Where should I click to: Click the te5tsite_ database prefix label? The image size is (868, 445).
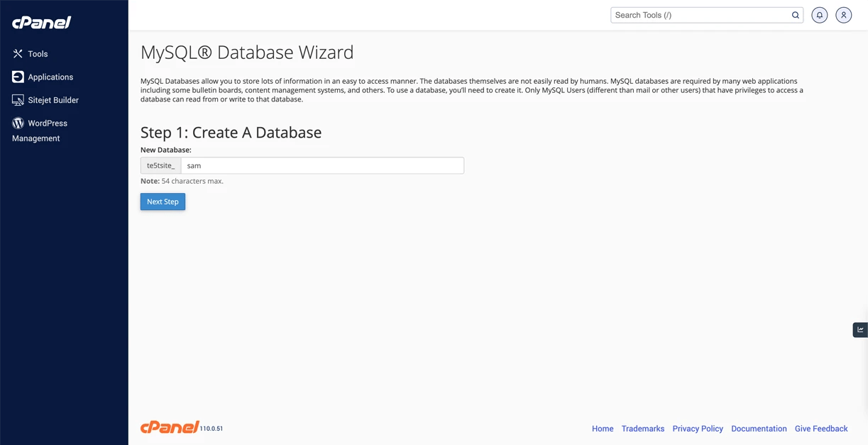[161, 165]
